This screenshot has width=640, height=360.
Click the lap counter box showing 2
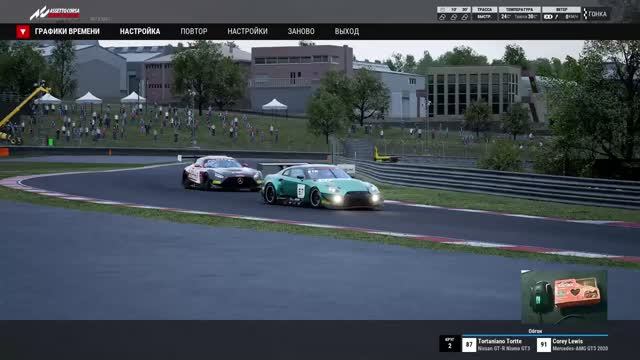pos(450,344)
